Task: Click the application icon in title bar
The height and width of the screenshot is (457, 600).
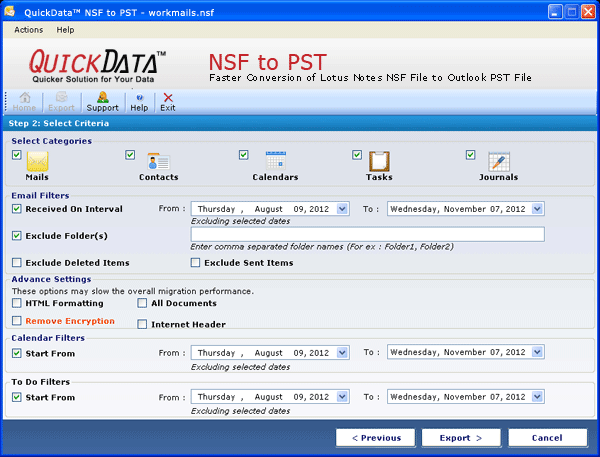Action: coord(10,11)
